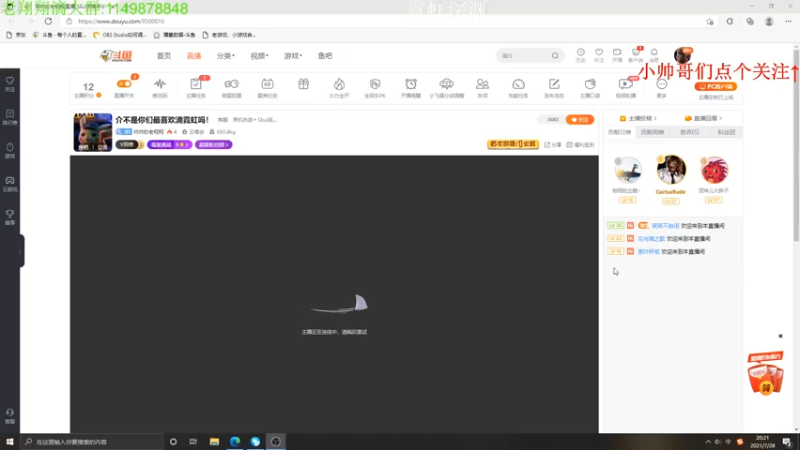The image size is (800, 450).
Task: Click the trophy icon in left sidebar
Action: 10,217
